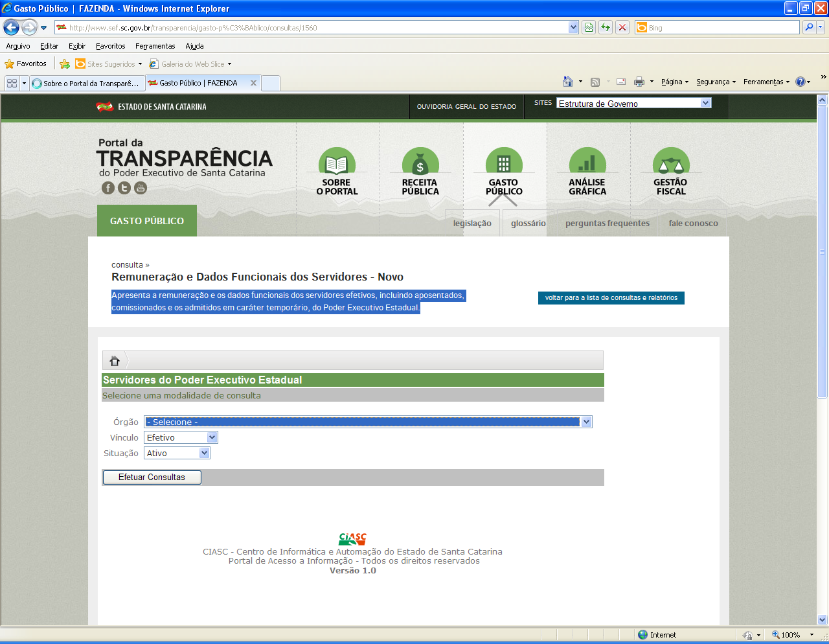Open the fale conosco link
The image size is (829, 644).
(x=694, y=223)
